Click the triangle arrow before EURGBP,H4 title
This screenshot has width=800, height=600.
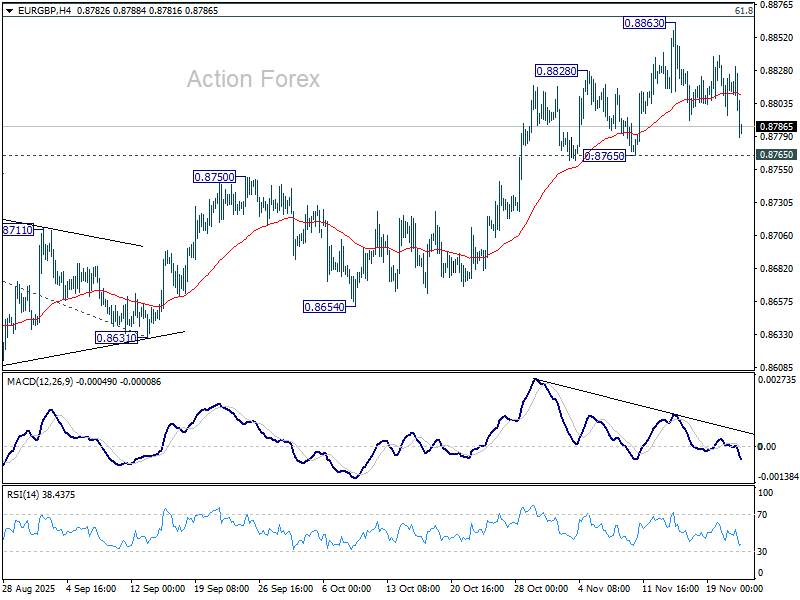(x=7, y=10)
